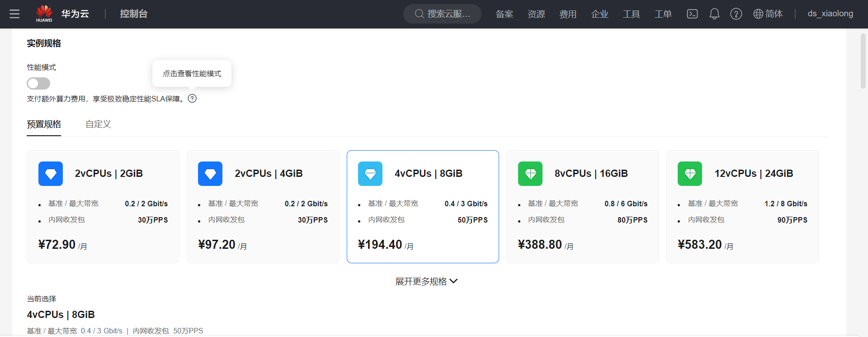Open the ds_xiaolong account dropdown
The height and width of the screenshot is (337, 868).
coord(830,14)
